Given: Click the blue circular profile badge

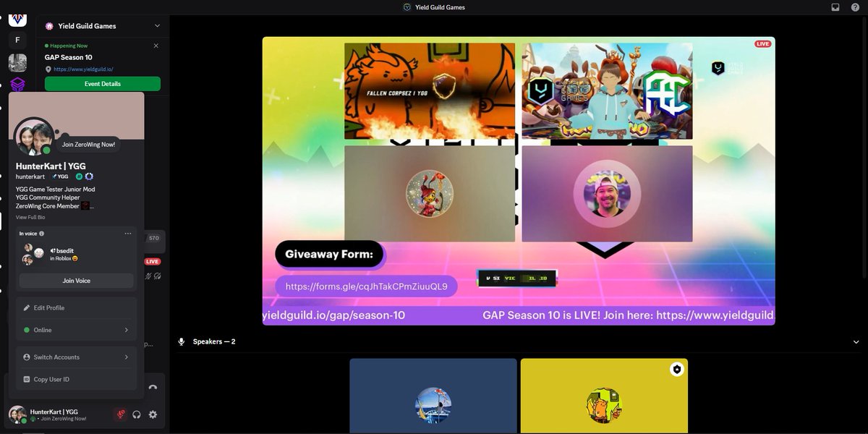Looking at the screenshot, I should (x=89, y=176).
